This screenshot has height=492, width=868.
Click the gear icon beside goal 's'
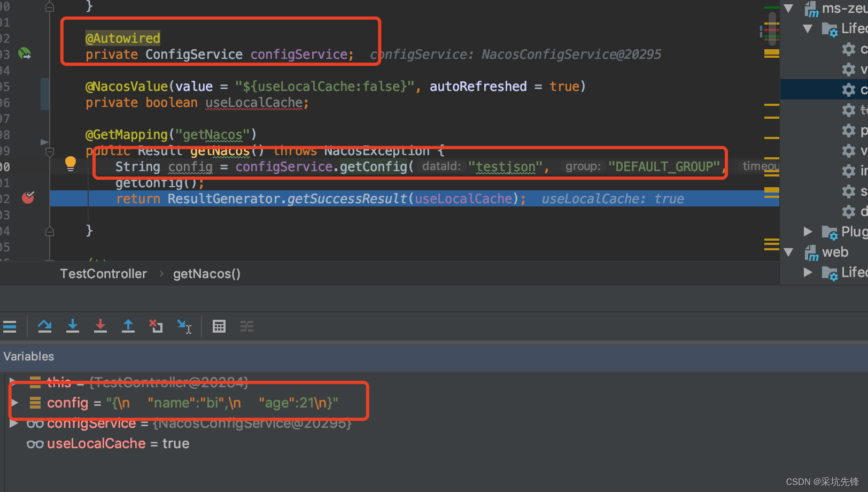(x=849, y=191)
